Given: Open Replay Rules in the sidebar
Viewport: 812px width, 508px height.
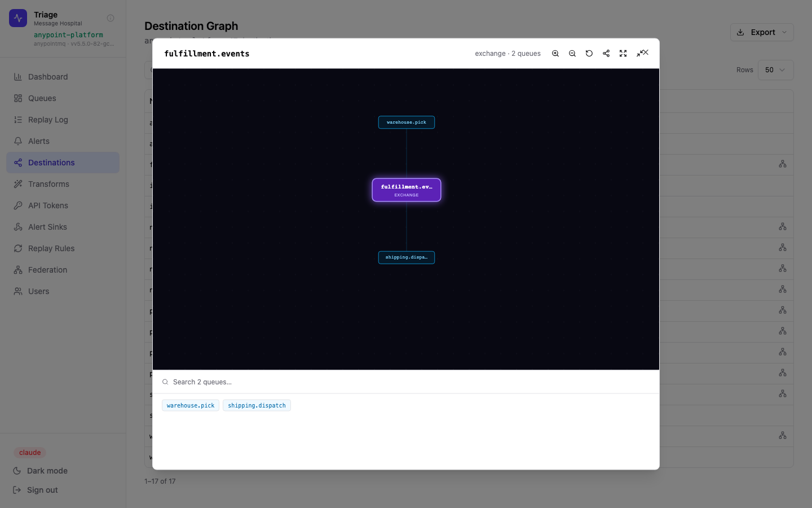Looking at the screenshot, I should (x=63, y=248).
